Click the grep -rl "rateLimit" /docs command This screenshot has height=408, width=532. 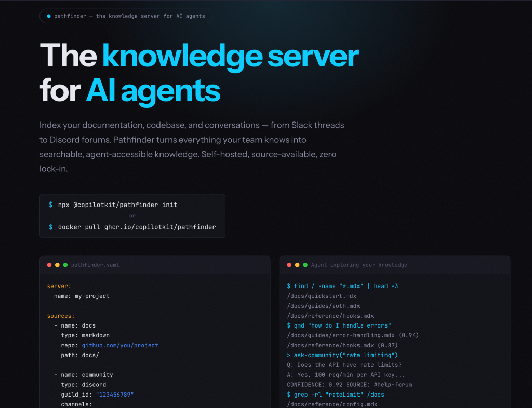pyautogui.click(x=336, y=395)
